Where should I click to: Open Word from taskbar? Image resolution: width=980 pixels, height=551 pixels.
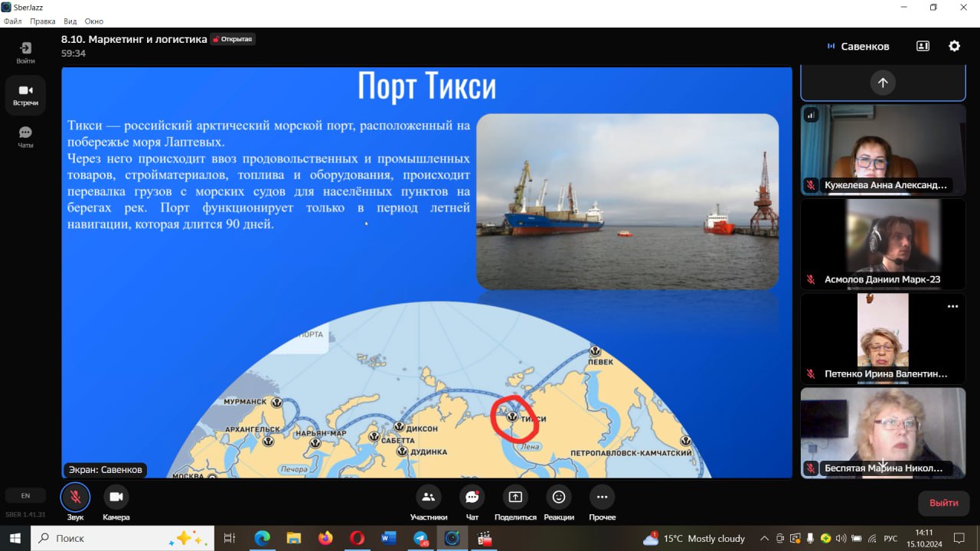point(389,538)
